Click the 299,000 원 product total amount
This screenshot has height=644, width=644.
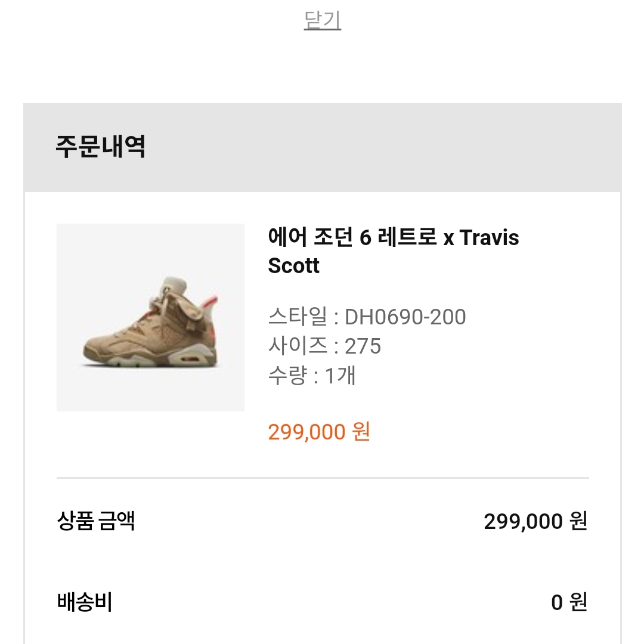[x=535, y=521]
